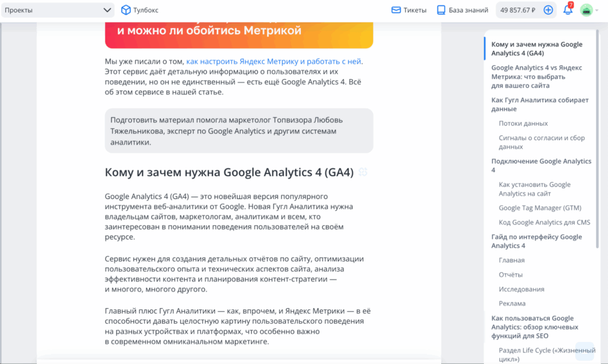This screenshot has width=608, height=364.
Task: Open База знаний book icon
Action: pyautogui.click(x=441, y=10)
